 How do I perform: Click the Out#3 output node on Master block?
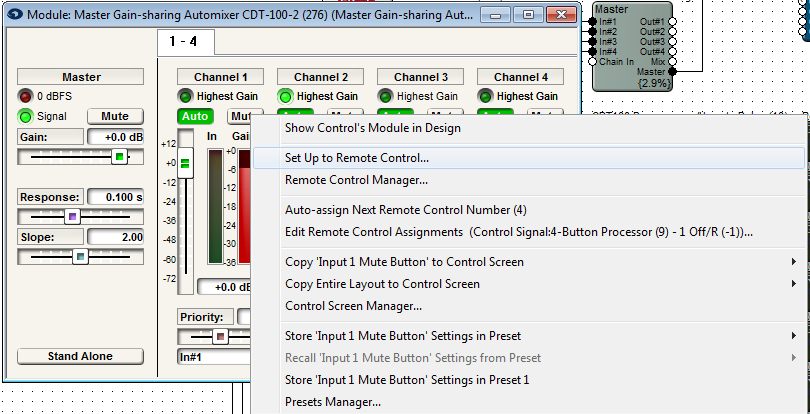pyautogui.click(x=672, y=41)
